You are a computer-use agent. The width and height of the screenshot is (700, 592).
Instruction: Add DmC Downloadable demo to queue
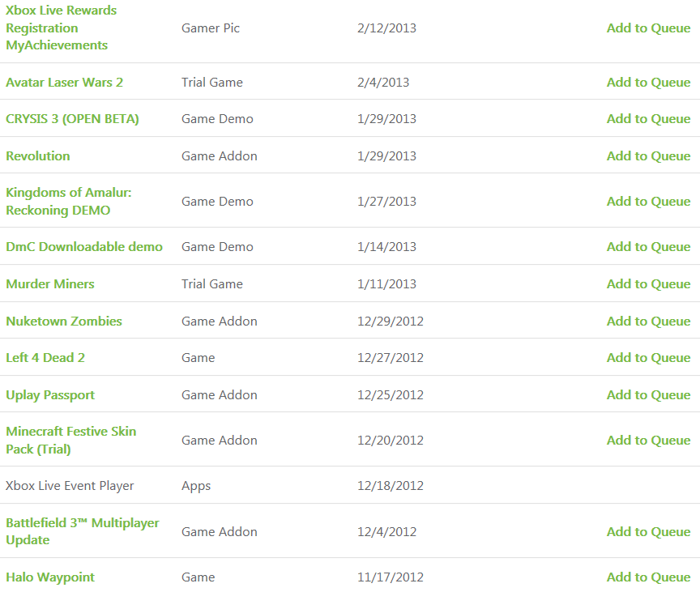(648, 247)
